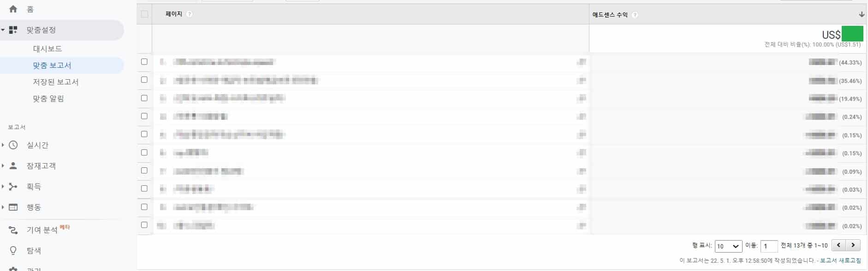The height and width of the screenshot is (271, 868).
Task: Check the row checkbox for 19.49%
Action: 144,98
